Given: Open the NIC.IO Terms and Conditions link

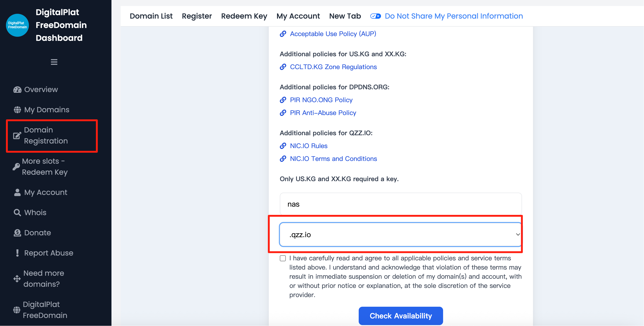Looking at the screenshot, I should (x=333, y=159).
